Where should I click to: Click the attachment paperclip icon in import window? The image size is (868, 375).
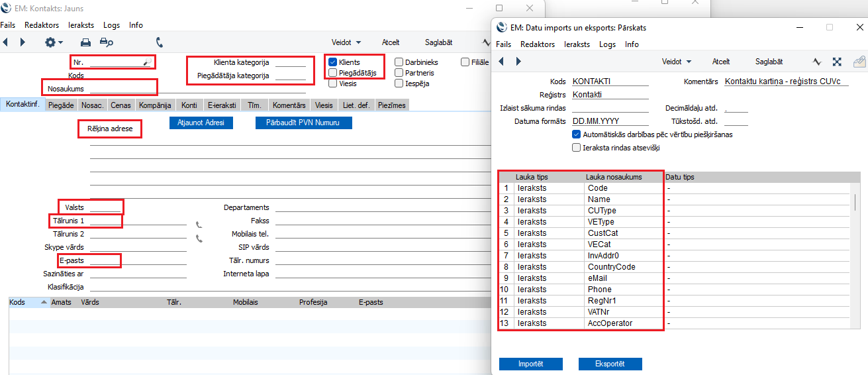pos(859,62)
